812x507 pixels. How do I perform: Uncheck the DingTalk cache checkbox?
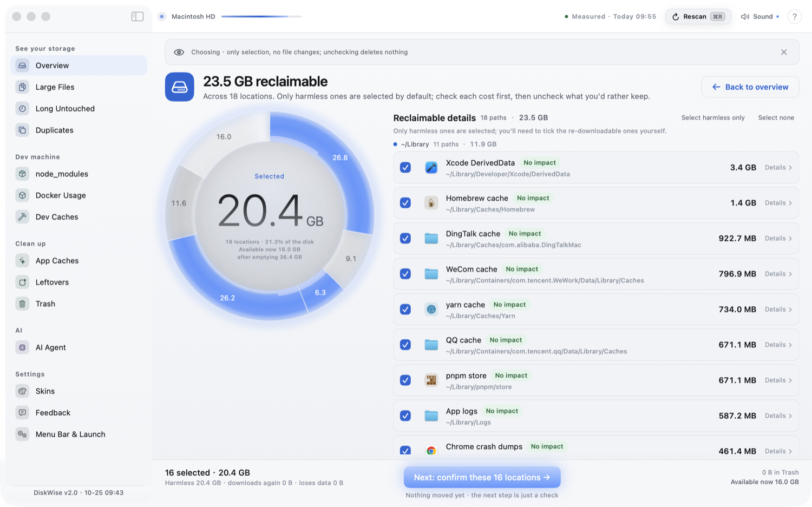pos(405,239)
